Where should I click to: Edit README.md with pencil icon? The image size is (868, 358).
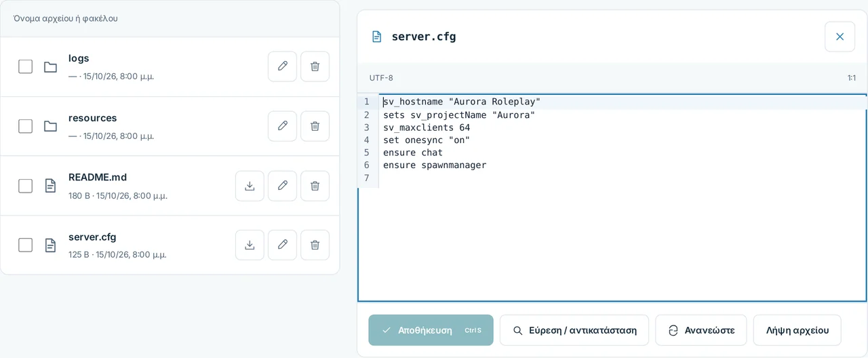(282, 186)
